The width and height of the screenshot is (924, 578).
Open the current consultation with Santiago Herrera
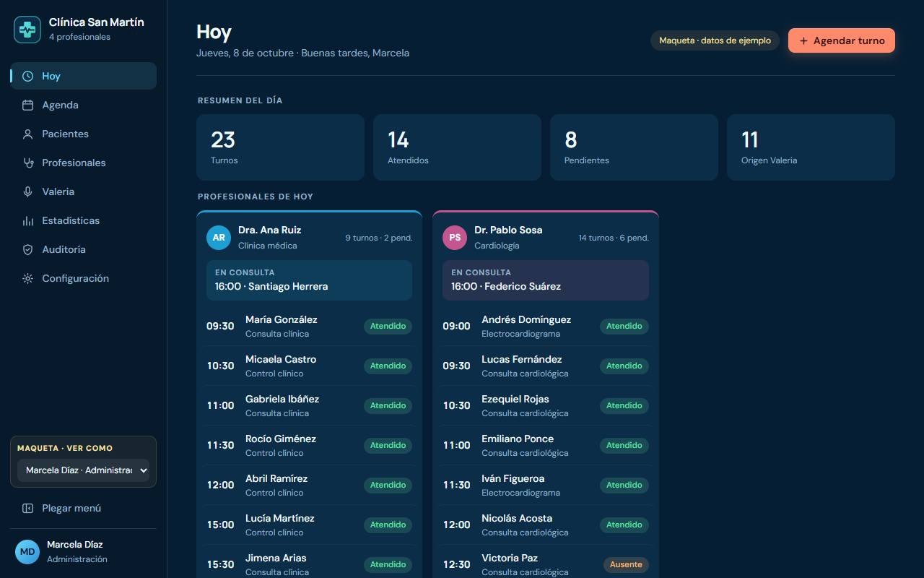point(309,280)
